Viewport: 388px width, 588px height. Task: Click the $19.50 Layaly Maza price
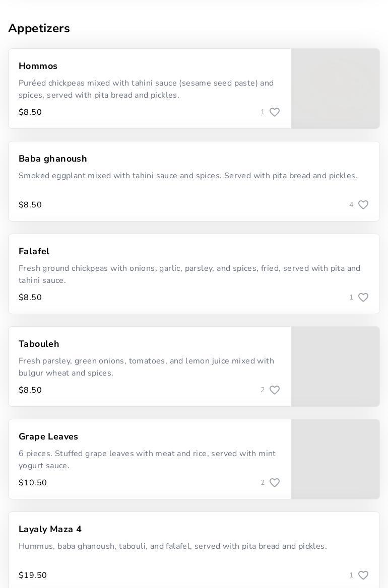pos(33,575)
